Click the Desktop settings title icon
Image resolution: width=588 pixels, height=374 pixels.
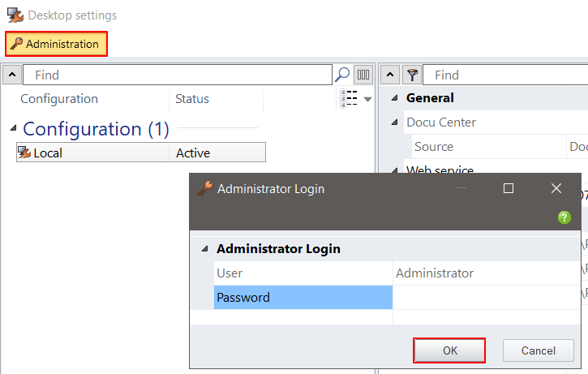(x=15, y=15)
